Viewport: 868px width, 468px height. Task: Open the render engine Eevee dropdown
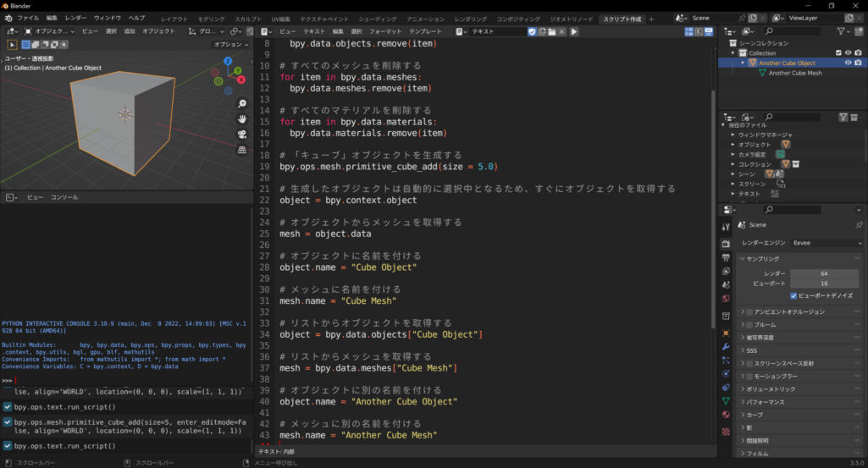tap(827, 243)
